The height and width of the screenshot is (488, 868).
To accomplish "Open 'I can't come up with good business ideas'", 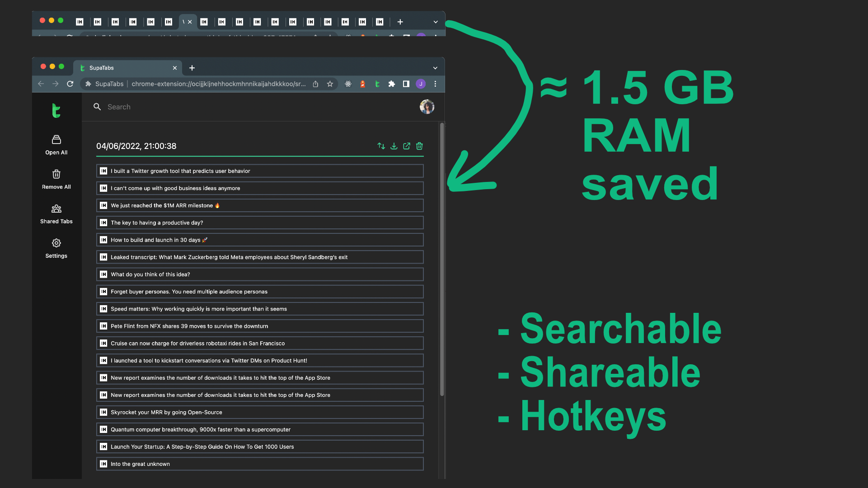I will click(260, 188).
